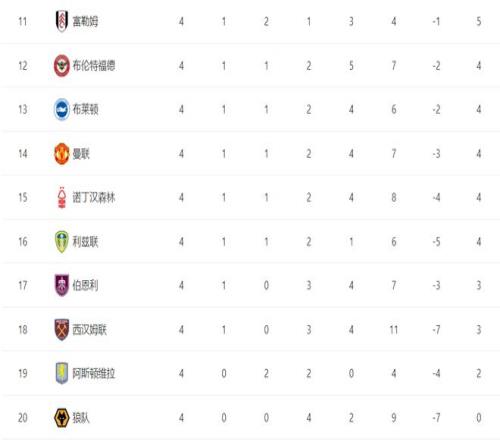This screenshot has width=500, height=440.
Task: Click the Nottingham Forest club crest
Action: 62,198
